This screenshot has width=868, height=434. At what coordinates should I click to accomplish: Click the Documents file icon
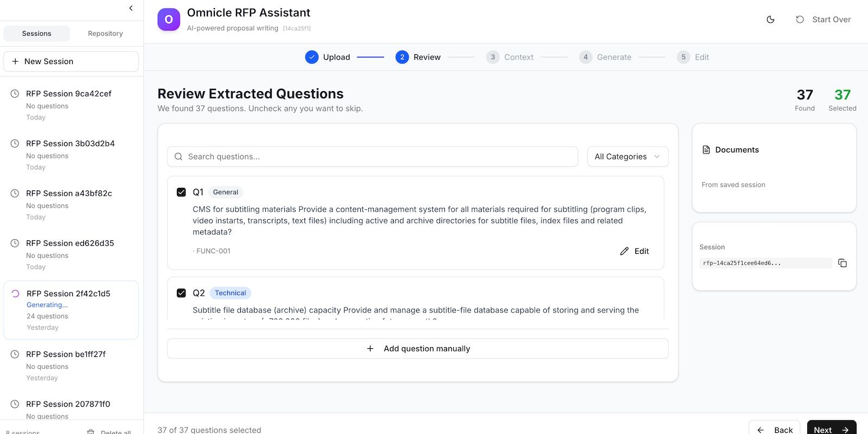(x=706, y=150)
